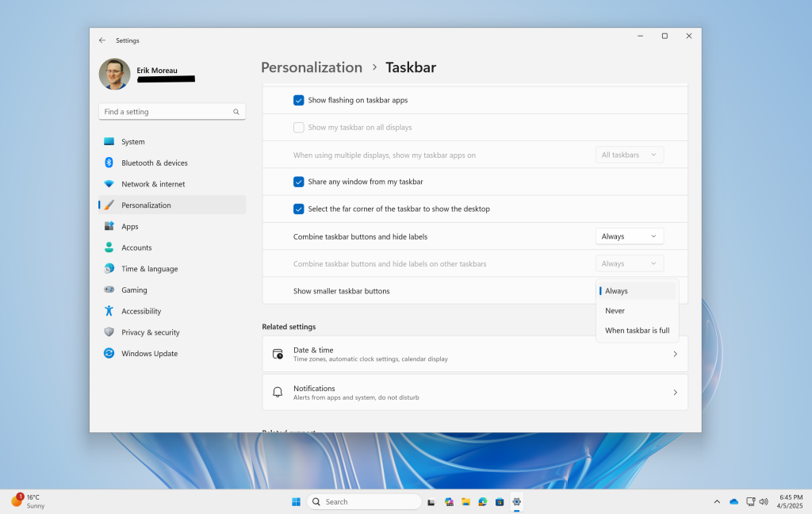Open Accessibility settings in sidebar
The width and height of the screenshot is (812, 514).
tap(140, 311)
